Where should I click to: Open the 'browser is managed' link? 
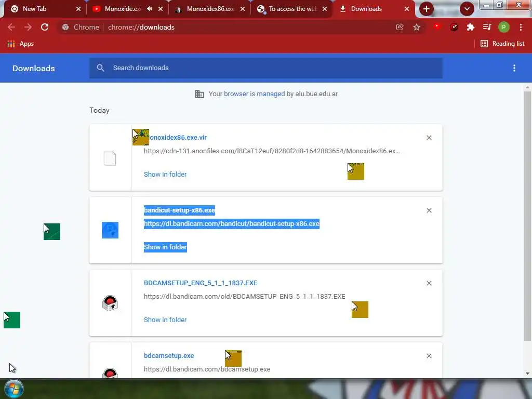tap(254, 94)
